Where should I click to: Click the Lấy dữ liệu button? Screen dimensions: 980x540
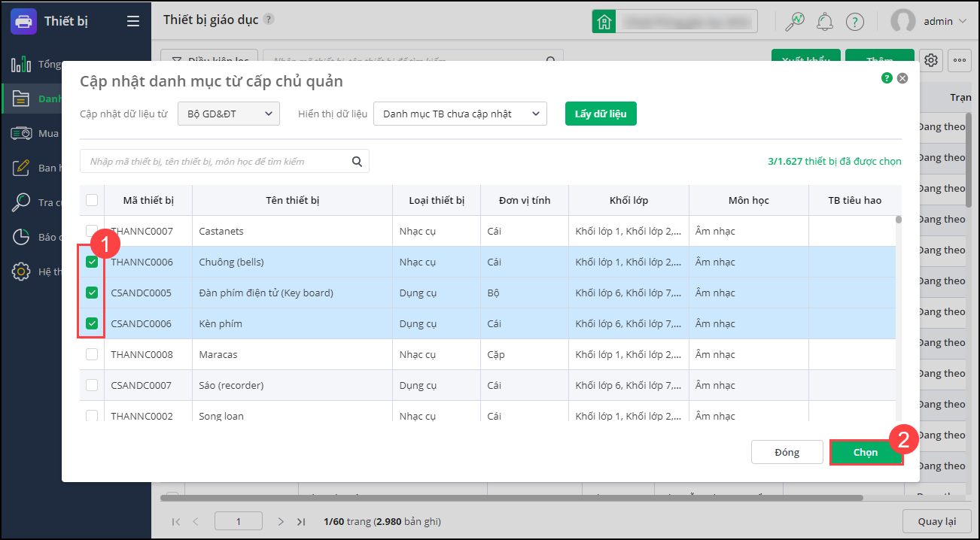coord(601,114)
